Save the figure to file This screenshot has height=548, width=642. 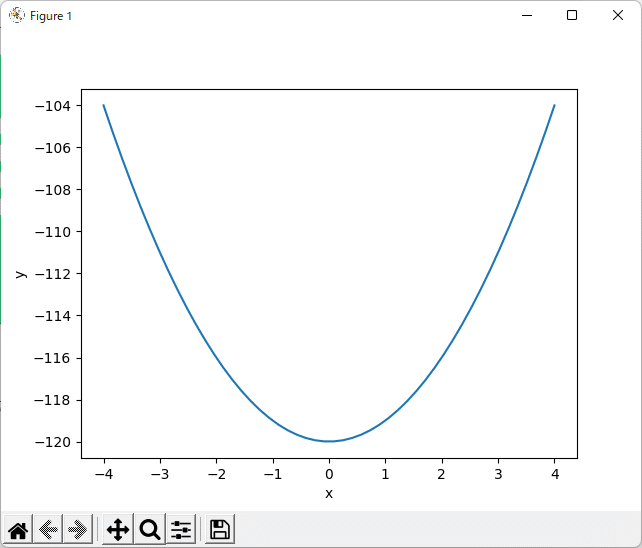point(220,530)
